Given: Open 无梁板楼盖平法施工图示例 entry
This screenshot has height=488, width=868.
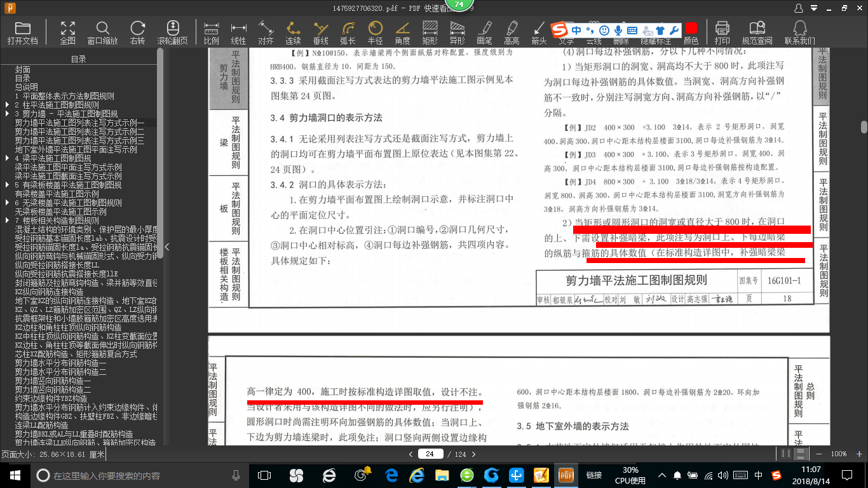Looking at the screenshot, I should (x=61, y=212).
